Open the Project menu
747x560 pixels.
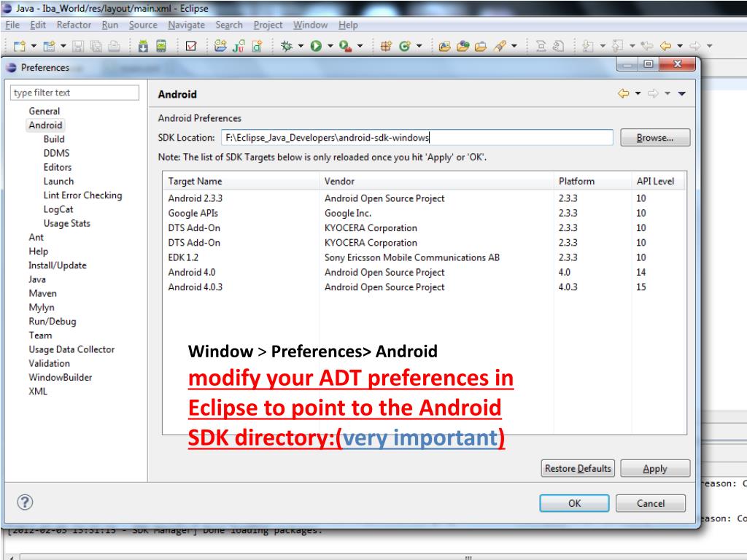point(268,25)
